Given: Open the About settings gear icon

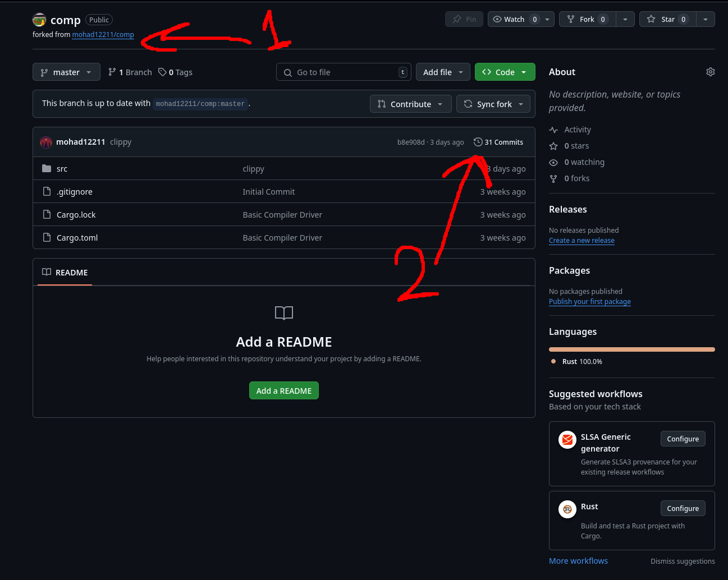Looking at the screenshot, I should coord(710,72).
